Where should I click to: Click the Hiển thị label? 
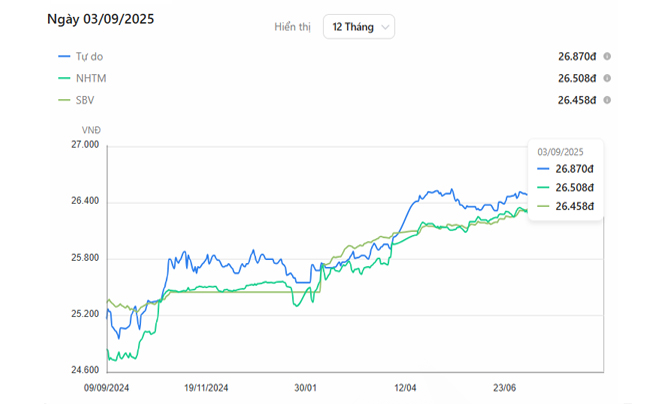point(293,27)
